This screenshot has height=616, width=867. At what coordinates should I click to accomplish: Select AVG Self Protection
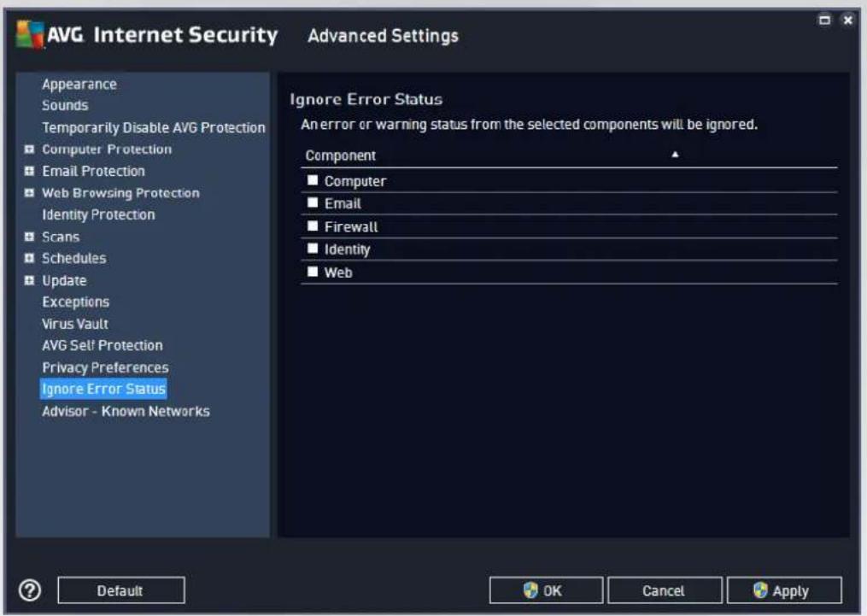(x=103, y=346)
